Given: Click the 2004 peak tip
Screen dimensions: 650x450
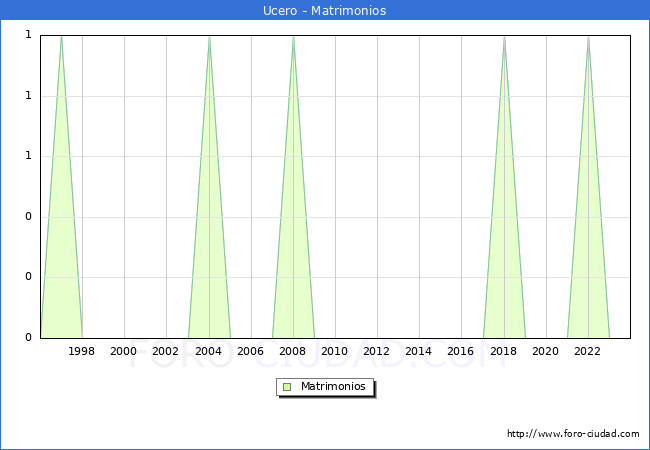Looking at the screenshot, I should click(x=209, y=37).
